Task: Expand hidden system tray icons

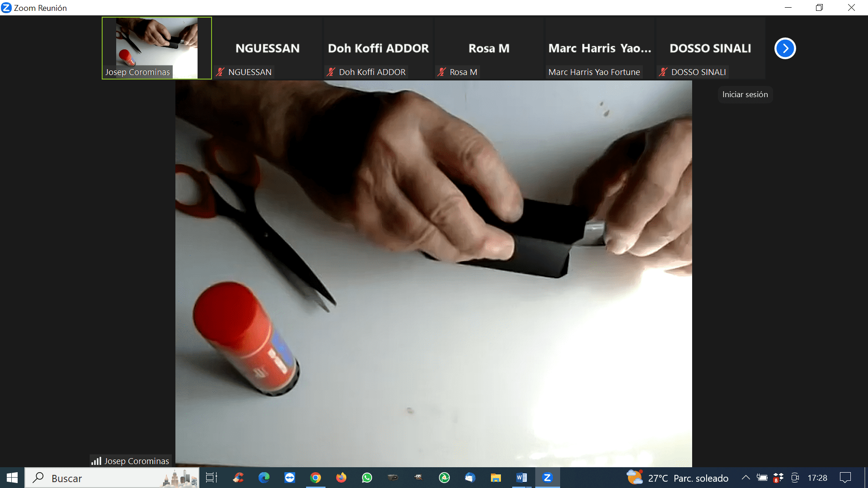Action: [x=746, y=478]
